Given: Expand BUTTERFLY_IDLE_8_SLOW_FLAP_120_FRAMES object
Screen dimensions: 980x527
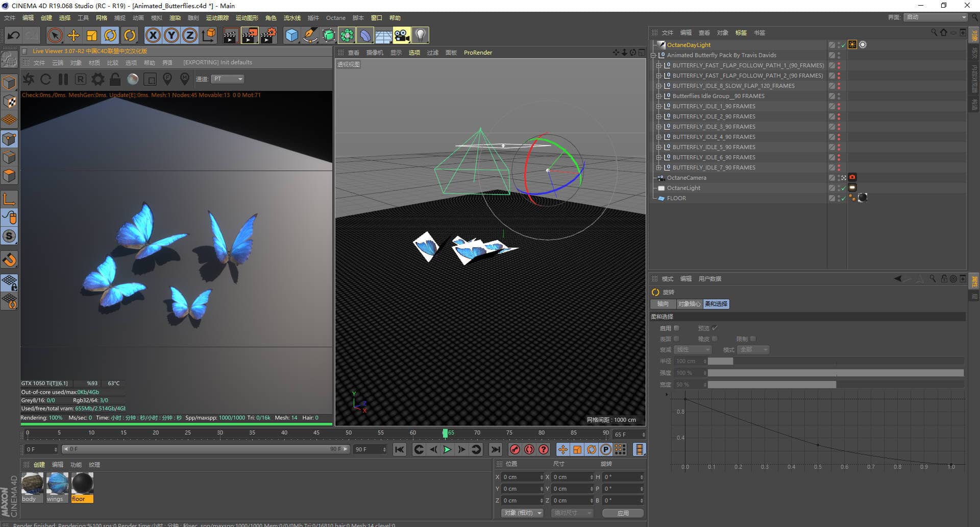Looking at the screenshot, I should pyautogui.click(x=659, y=86).
